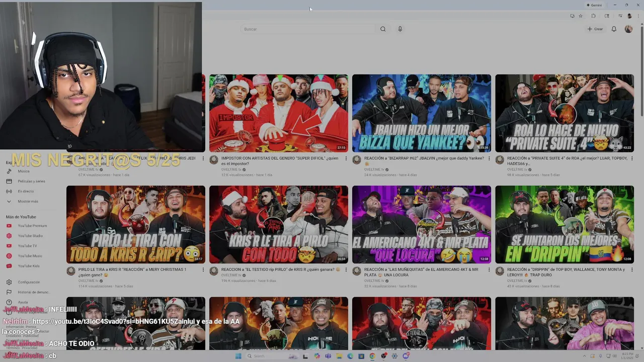Viewport: 644px width, 362px height.
Task: Open options menu for BIZARRAP #62 video
Action: pyautogui.click(x=489, y=158)
